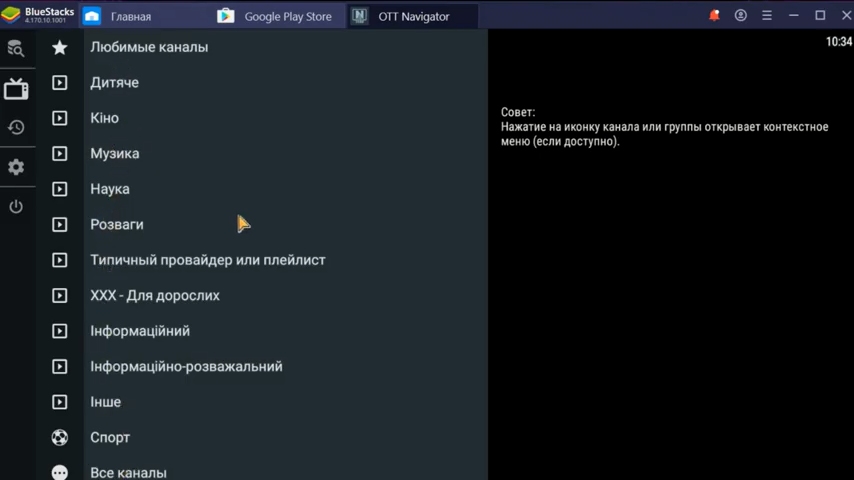Viewport: 854px width, 480px height.
Task: Select the Інформаційно-розважальний category
Action: 186,367
